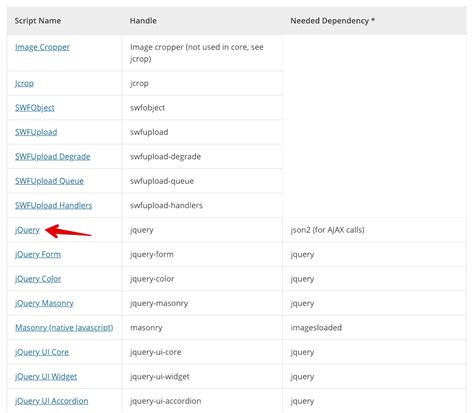Select the jquery dependency in jQuery UI Widget row

tap(374, 377)
